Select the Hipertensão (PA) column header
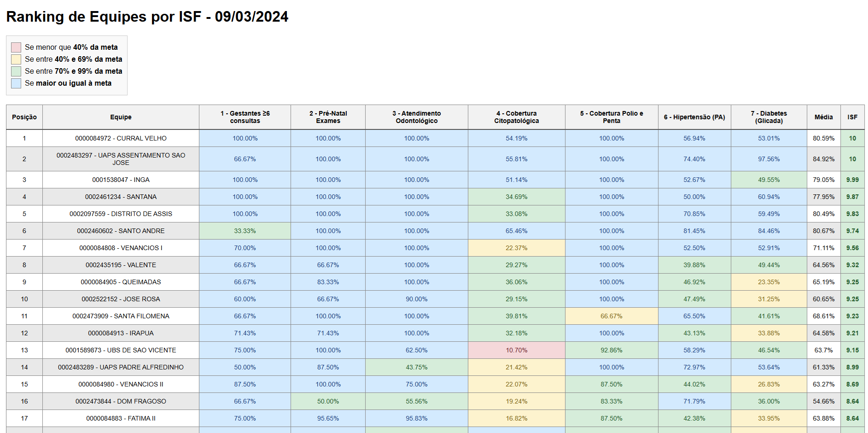This screenshot has height=433, width=868. click(694, 117)
